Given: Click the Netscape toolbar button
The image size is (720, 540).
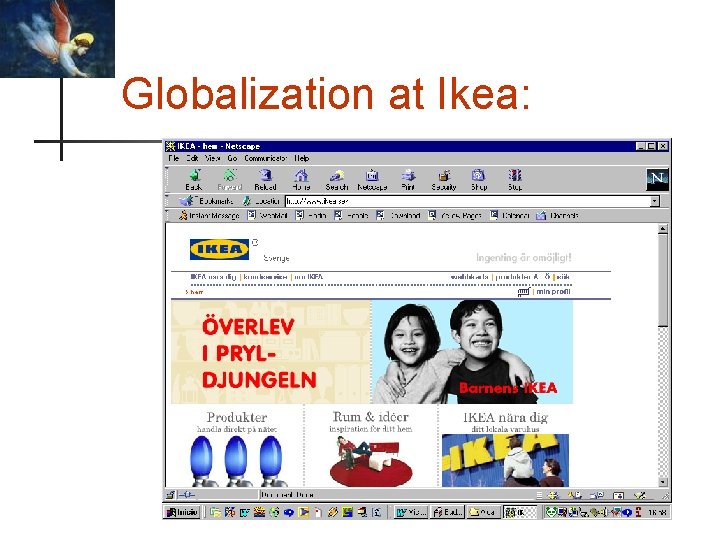Looking at the screenshot, I should click(372, 180).
